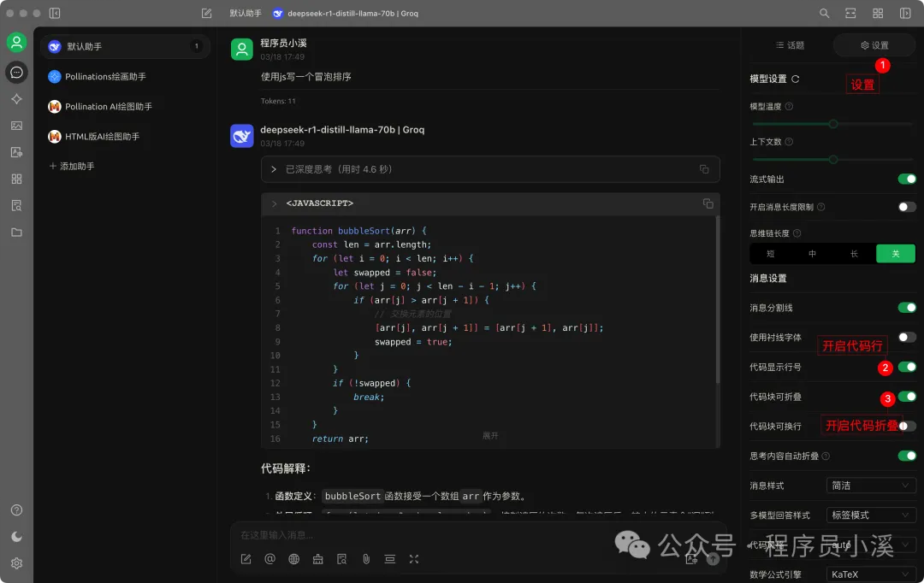Show model temperature help tooltip icon
The width and height of the screenshot is (924, 583).
(789, 107)
